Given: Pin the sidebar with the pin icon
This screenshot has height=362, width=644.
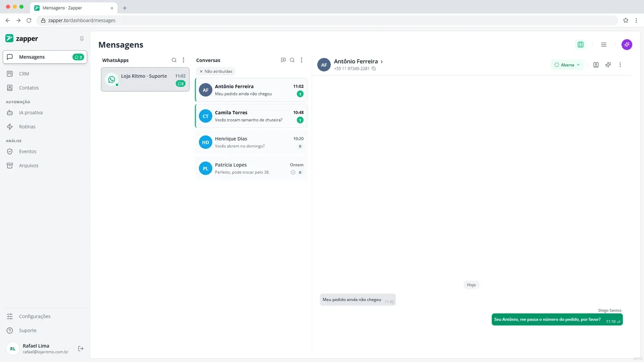Looking at the screenshot, I should [82, 39].
